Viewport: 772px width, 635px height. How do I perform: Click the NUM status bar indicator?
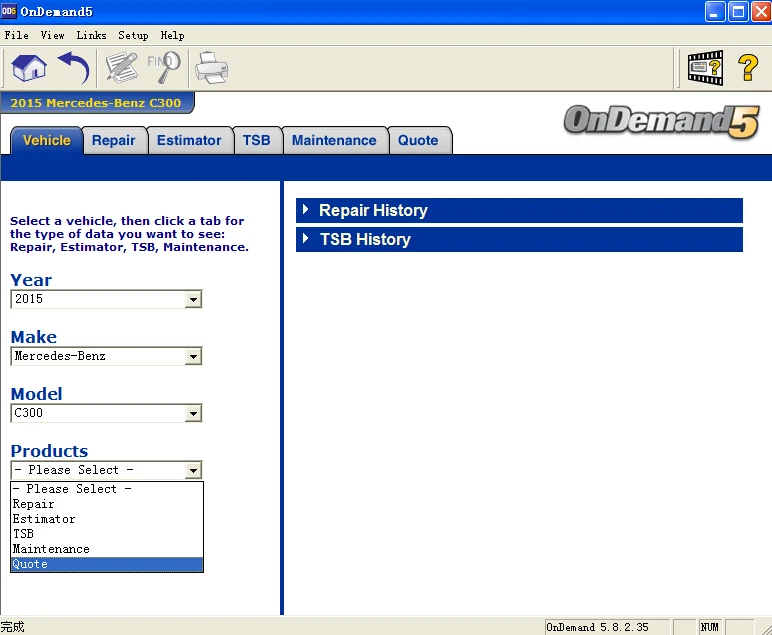[x=709, y=627]
